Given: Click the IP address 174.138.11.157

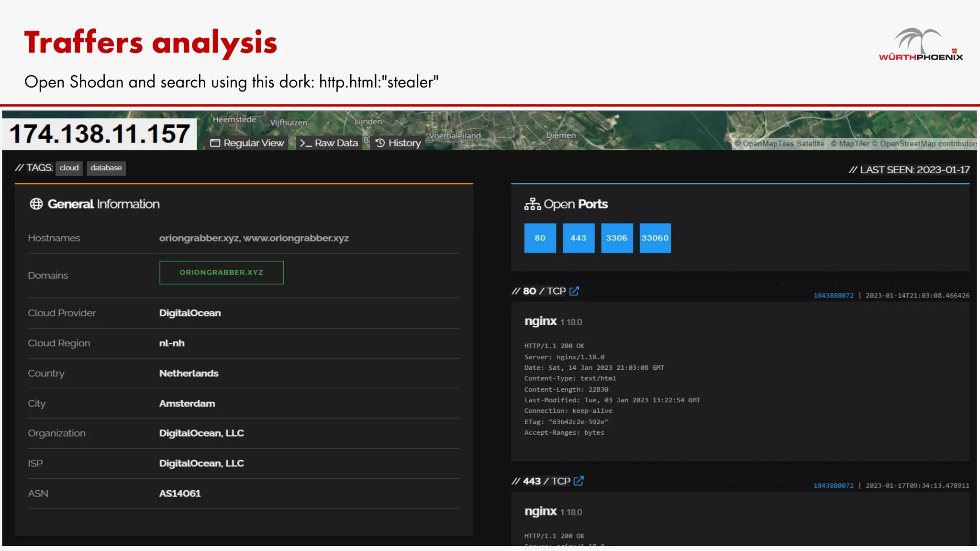Looking at the screenshot, I should click(x=100, y=134).
